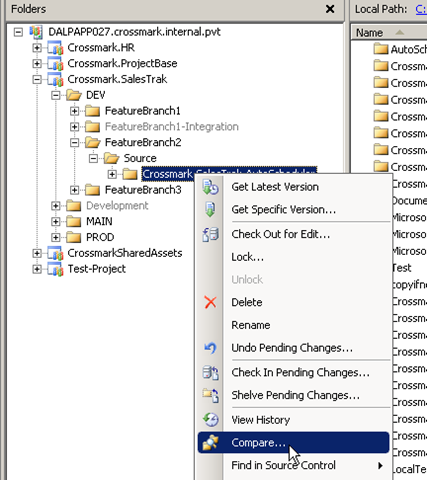Click the FeatureBranch1 folder icon
The height and width of the screenshot is (480, 427).
pyautogui.click(x=92, y=111)
